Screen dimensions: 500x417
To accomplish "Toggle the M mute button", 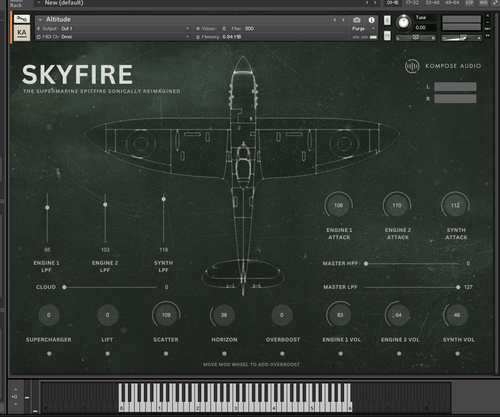I will click(x=387, y=35).
